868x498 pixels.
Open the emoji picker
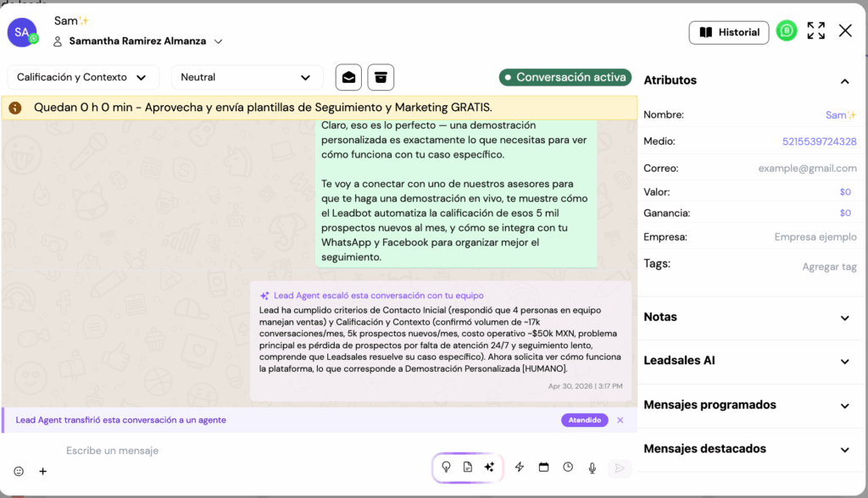pyautogui.click(x=19, y=472)
